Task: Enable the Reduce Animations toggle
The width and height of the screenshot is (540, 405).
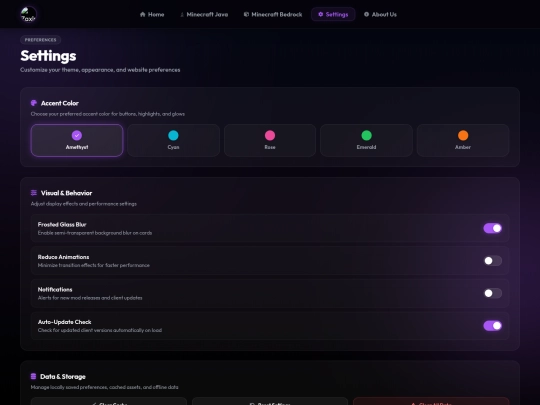Action: pyautogui.click(x=492, y=261)
